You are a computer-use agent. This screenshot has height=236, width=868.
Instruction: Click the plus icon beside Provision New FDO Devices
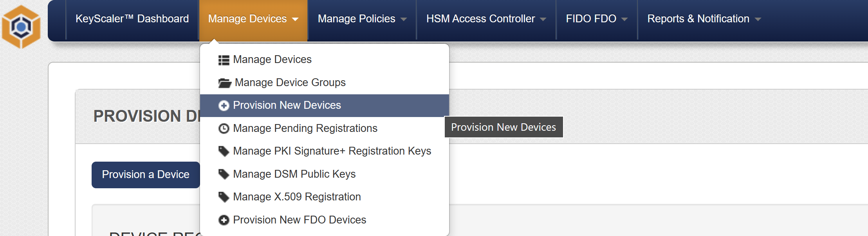pos(224,220)
